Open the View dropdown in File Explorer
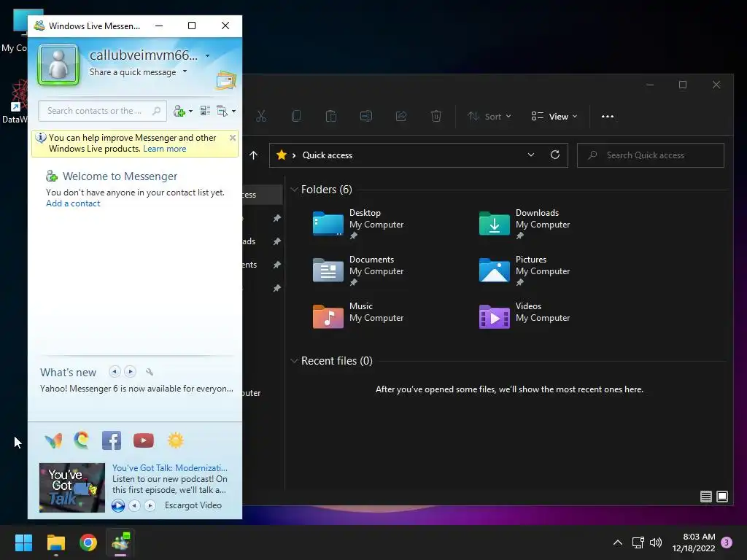747x560 pixels. (554, 116)
